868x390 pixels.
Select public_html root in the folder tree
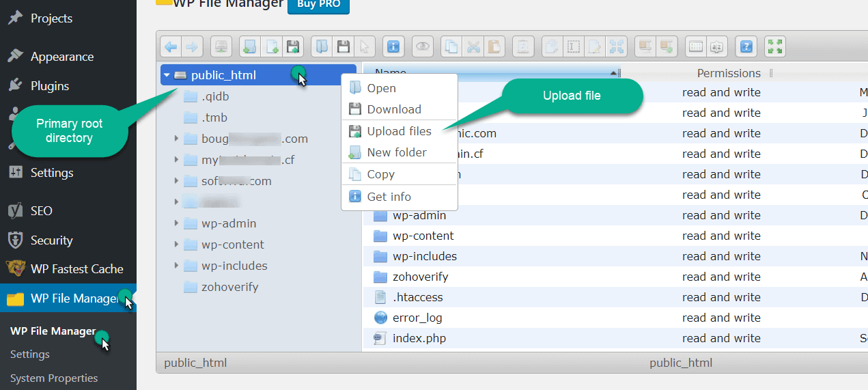click(258, 75)
